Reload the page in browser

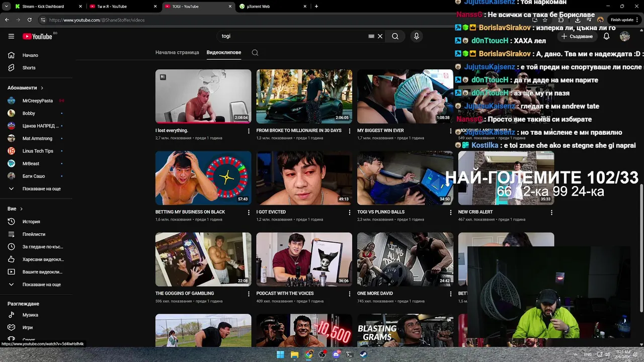click(30, 20)
